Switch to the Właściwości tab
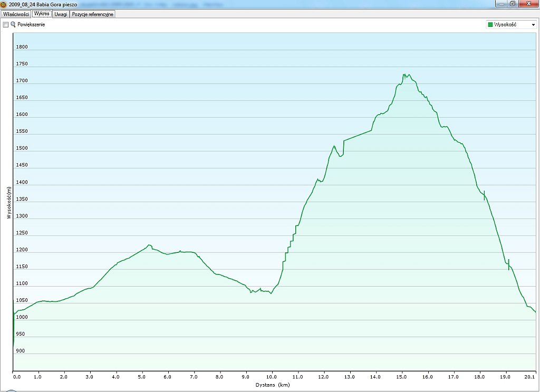 [16, 14]
